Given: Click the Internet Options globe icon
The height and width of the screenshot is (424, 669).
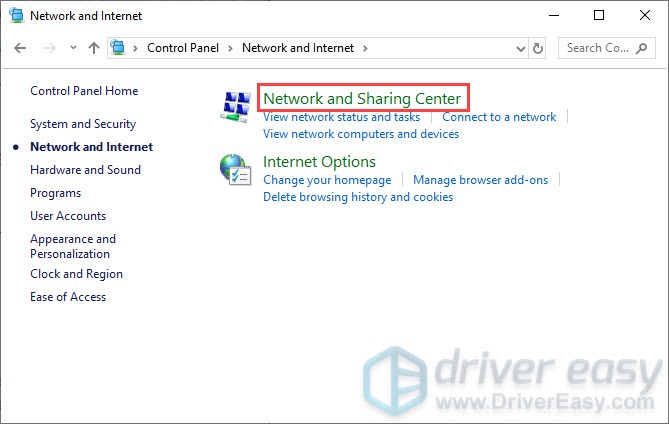Looking at the screenshot, I should 235,171.
